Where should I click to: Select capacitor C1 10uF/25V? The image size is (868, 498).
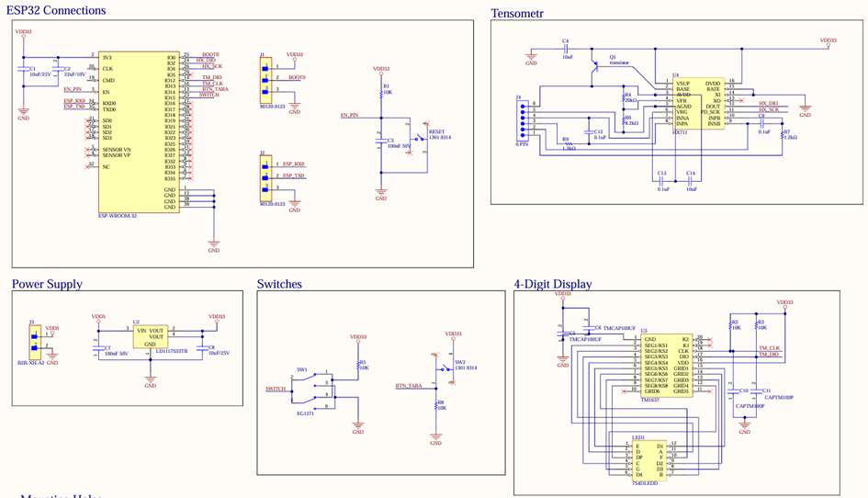[x=23, y=70]
